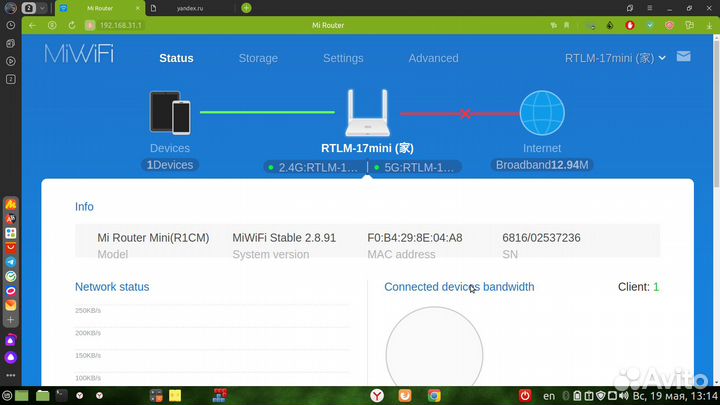
Task: Click the en keyboard layout indicator
Action: pos(549,396)
